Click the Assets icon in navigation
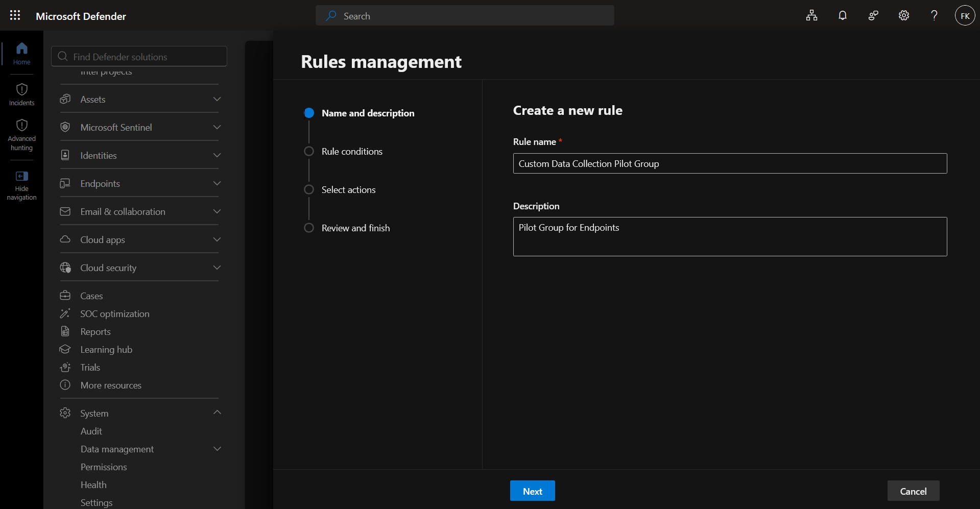 point(65,99)
